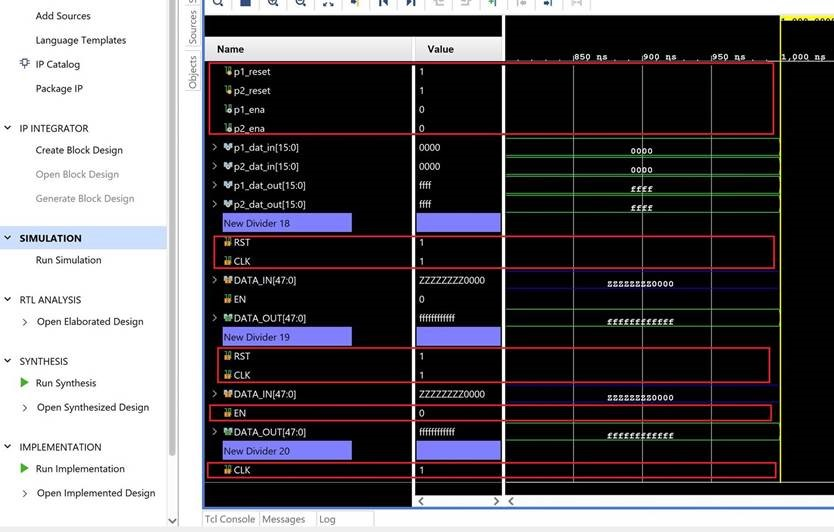Image resolution: width=834 pixels, height=532 pixels.
Task: Expand Open Elaborated Design options
Action: coord(26,322)
